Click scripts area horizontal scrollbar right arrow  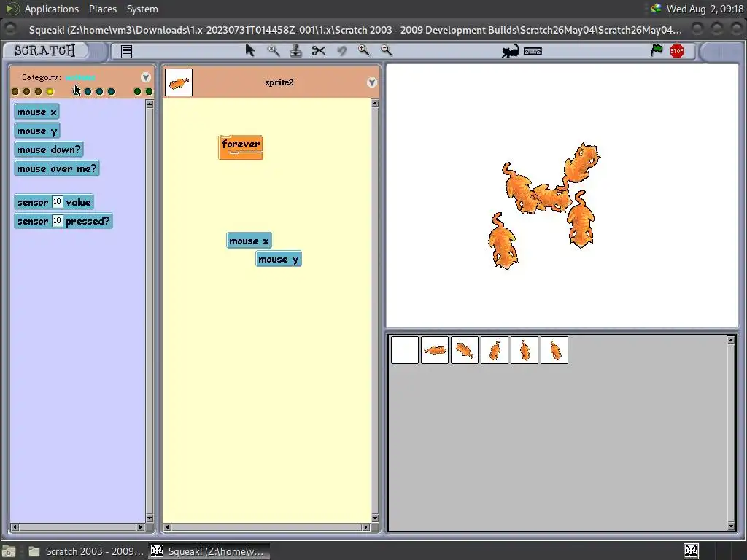click(x=366, y=527)
